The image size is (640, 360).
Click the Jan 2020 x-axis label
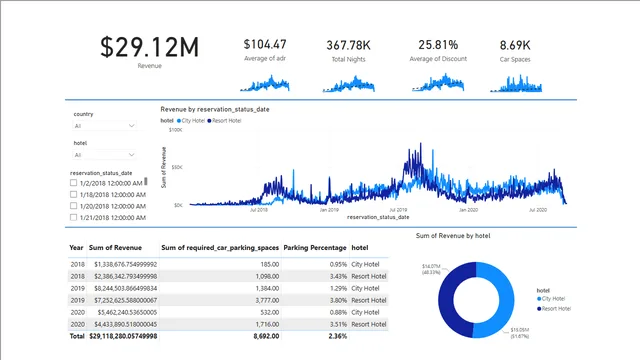pos(468,210)
